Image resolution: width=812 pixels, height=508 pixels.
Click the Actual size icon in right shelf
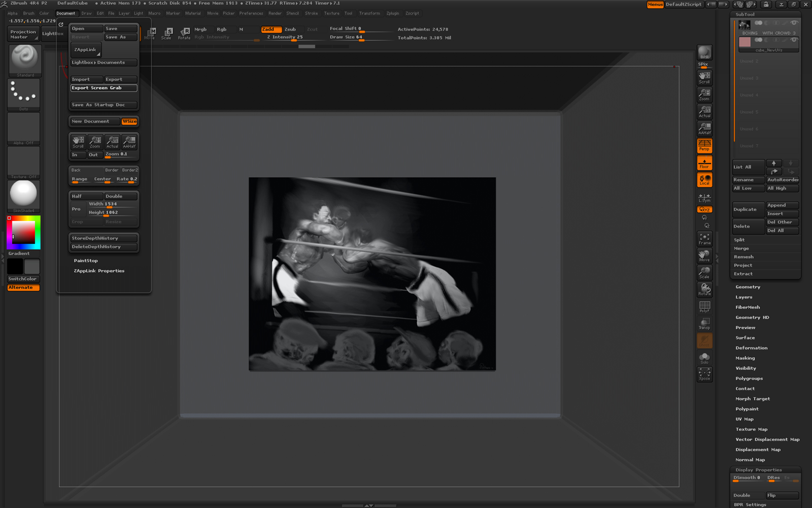(704, 111)
